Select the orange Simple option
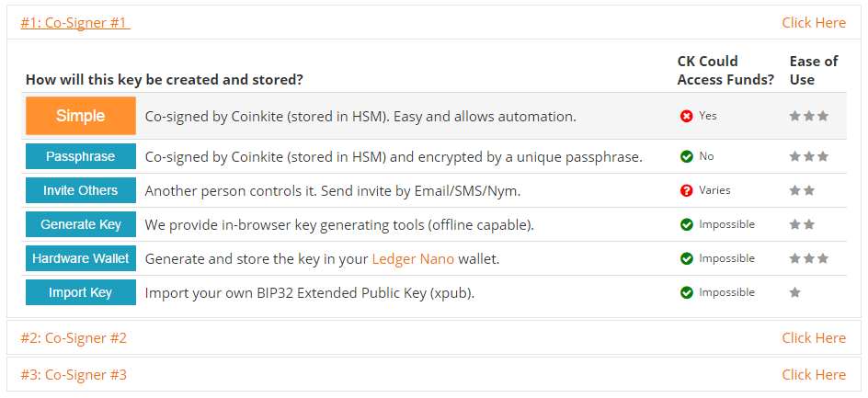Image resolution: width=868 pixels, height=398 pixels. pos(81,116)
